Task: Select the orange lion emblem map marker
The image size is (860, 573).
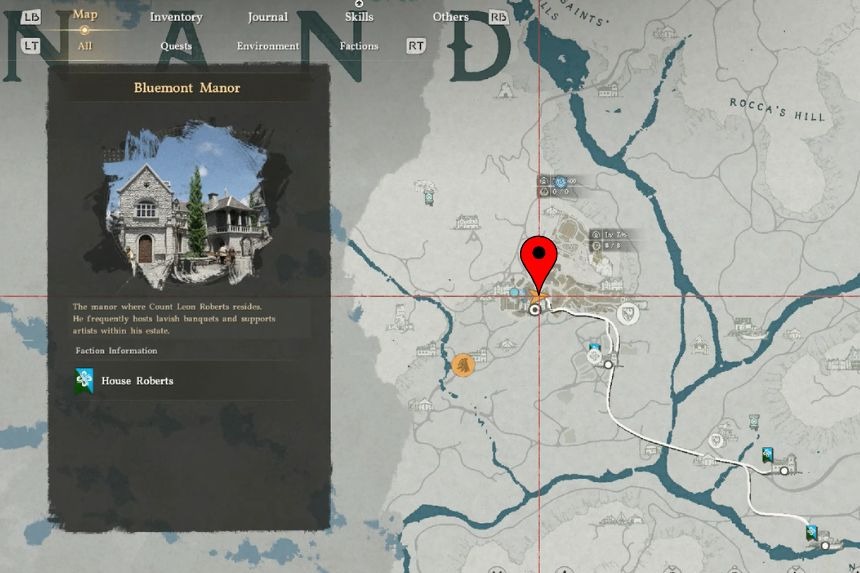Action: tap(462, 366)
